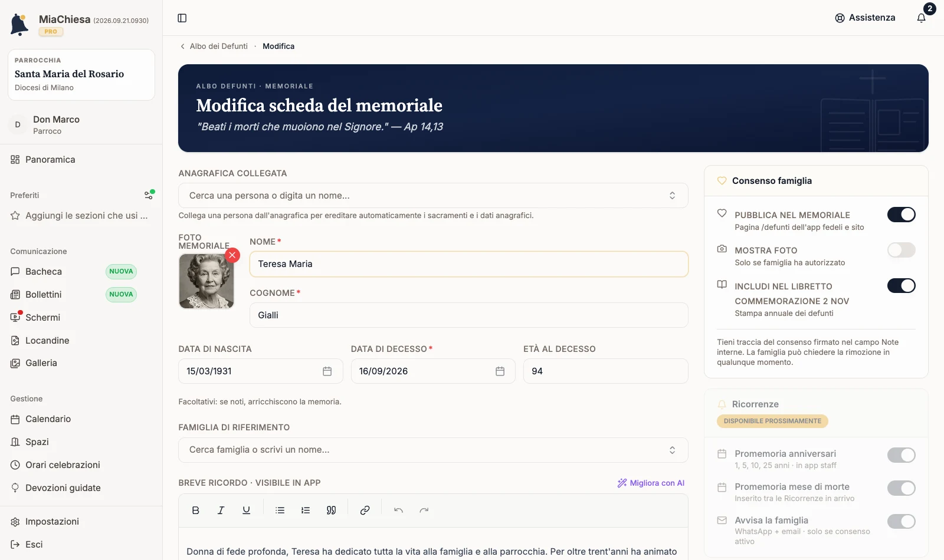Screen dimensions: 944x560
Task: Open Assistenza support
Action: point(865,18)
